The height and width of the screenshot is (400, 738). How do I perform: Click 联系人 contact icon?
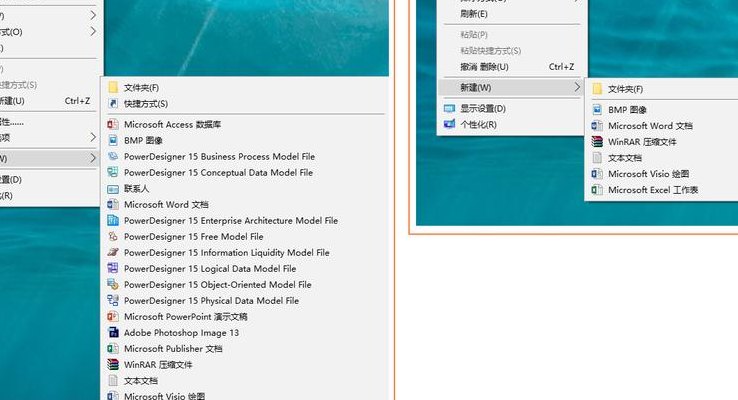(113, 189)
